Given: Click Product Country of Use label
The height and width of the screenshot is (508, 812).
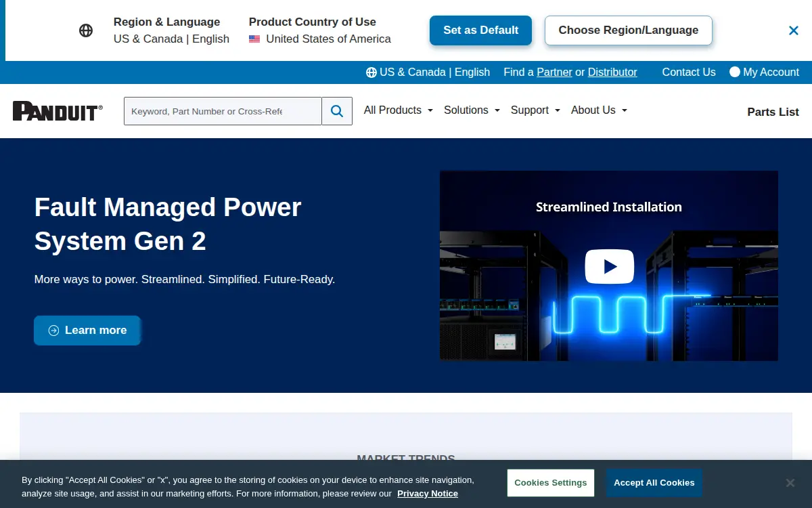Looking at the screenshot, I should [313, 22].
